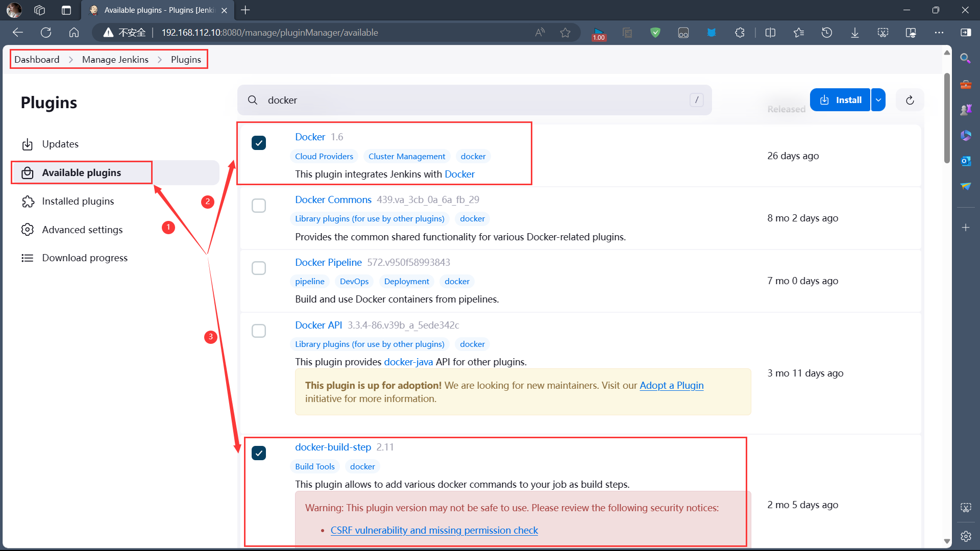Open downloads icon in toolbar
This screenshot has width=980, height=551.
point(855,33)
